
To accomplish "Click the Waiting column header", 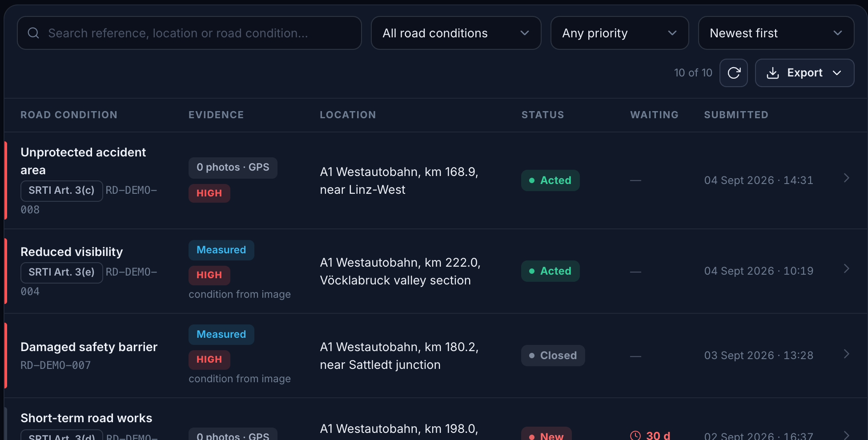I will coord(654,115).
